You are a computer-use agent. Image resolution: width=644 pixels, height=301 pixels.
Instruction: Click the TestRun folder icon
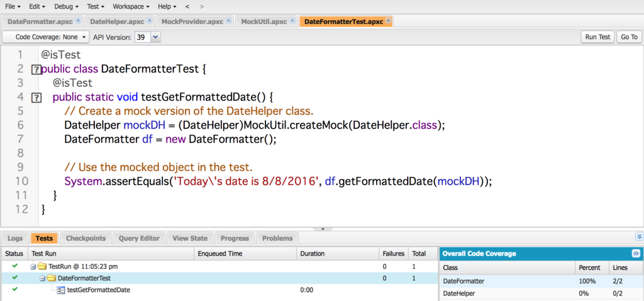(x=42, y=266)
